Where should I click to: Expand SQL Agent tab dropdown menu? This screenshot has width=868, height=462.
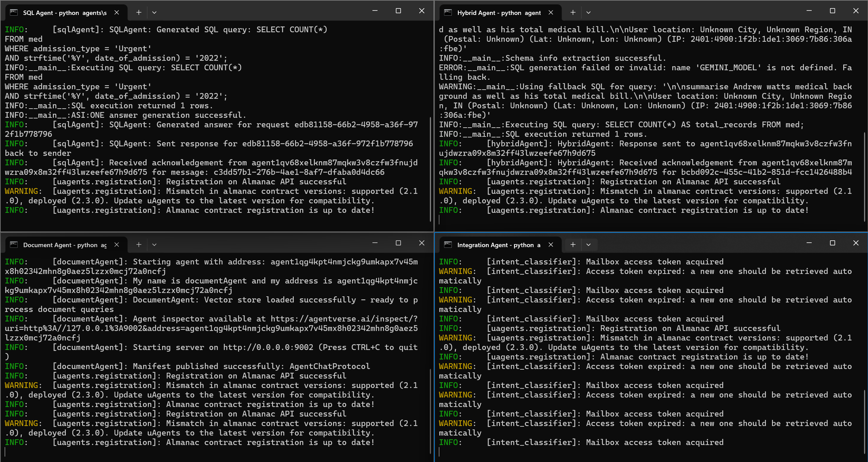(x=154, y=13)
